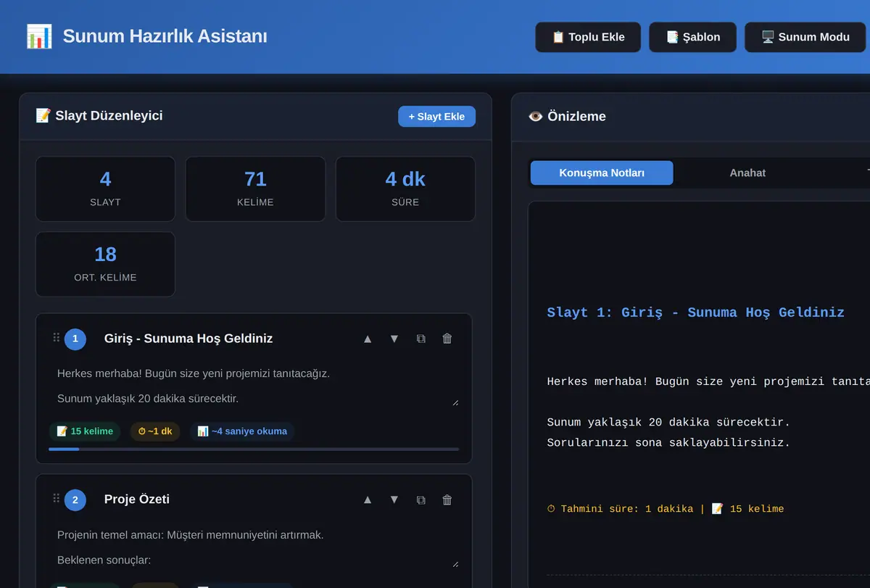Grab the drag handle of slide 1
The width and height of the screenshot is (870, 588).
point(56,338)
